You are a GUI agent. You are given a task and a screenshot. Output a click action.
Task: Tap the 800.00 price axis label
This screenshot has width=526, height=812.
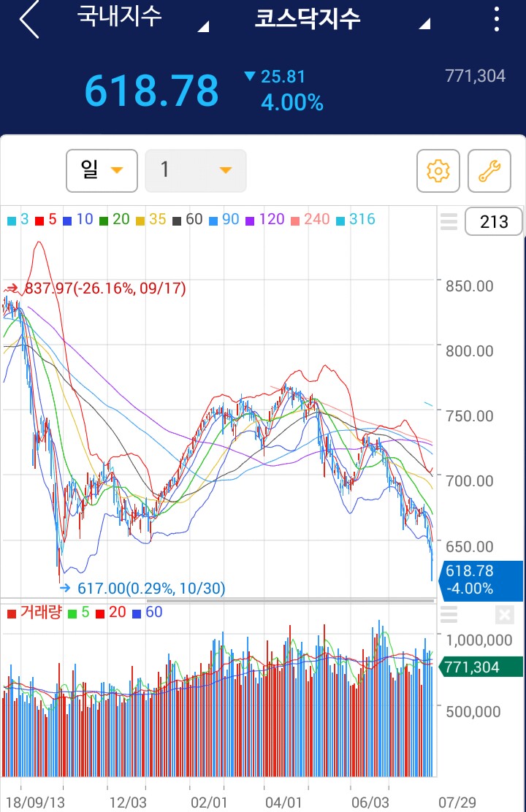pos(470,351)
